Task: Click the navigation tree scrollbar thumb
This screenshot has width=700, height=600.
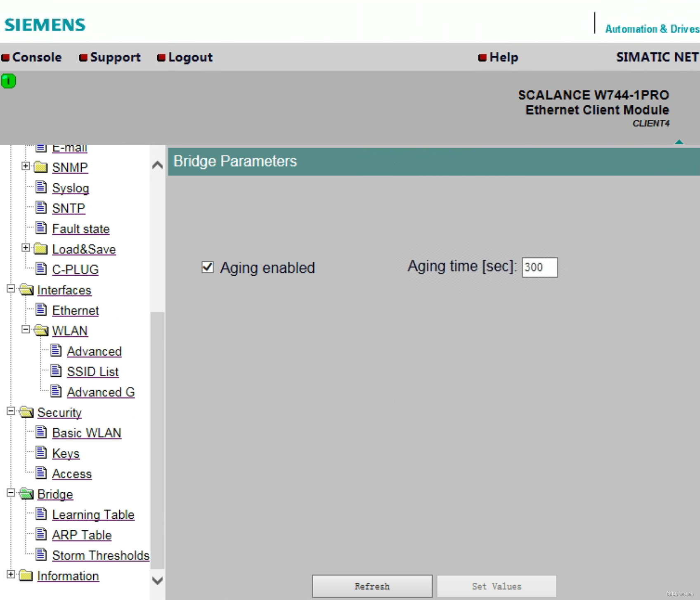Action: coord(157,439)
